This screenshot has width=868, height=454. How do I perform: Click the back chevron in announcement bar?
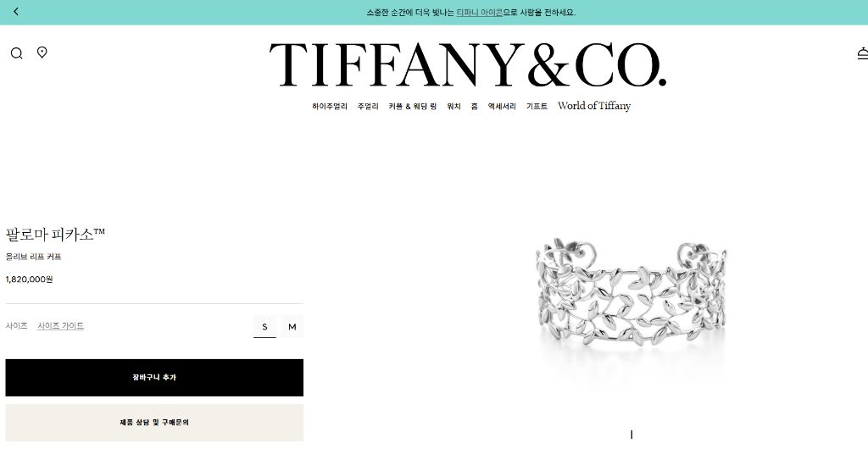[16, 12]
